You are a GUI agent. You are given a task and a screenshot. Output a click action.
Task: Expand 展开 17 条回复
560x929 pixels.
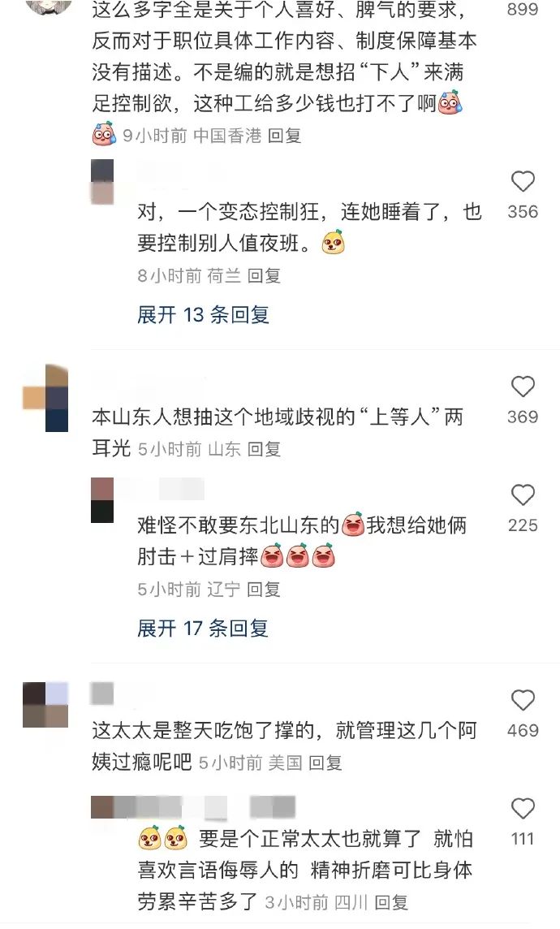click(203, 628)
